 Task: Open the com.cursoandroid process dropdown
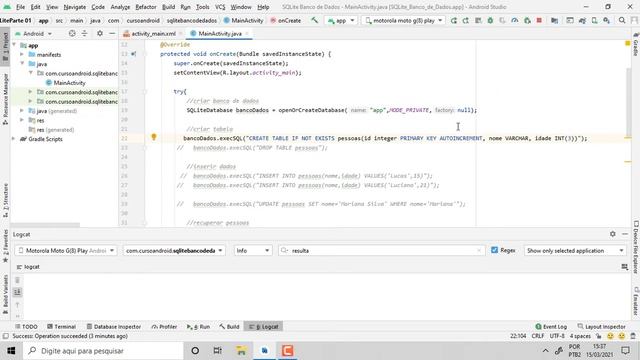pyautogui.click(x=174, y=251)
